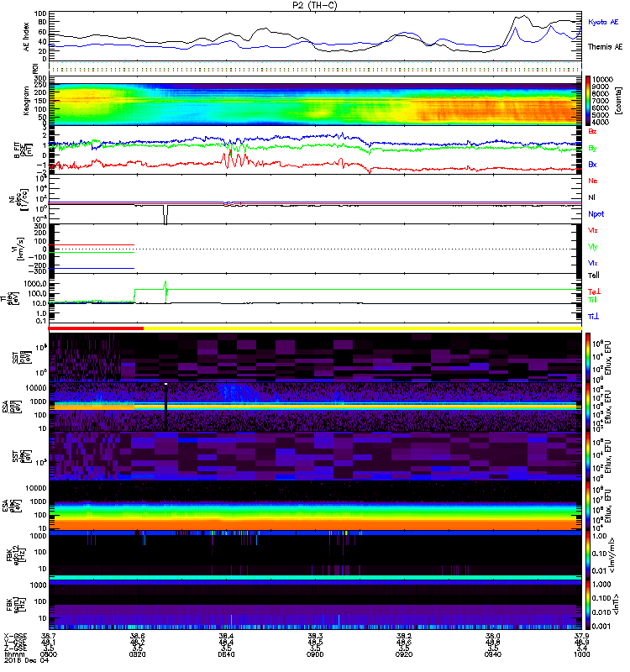This screenshot has width=630, height=672.
Task: Click the red segment of the status bar
Action: coord(97,329)
